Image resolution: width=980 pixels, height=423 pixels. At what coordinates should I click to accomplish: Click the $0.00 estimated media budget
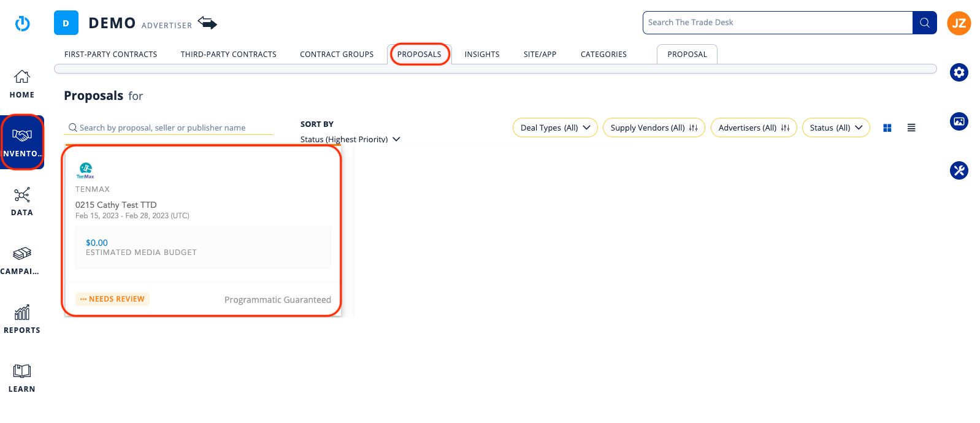pyautogui.click(x=97, y=243)
